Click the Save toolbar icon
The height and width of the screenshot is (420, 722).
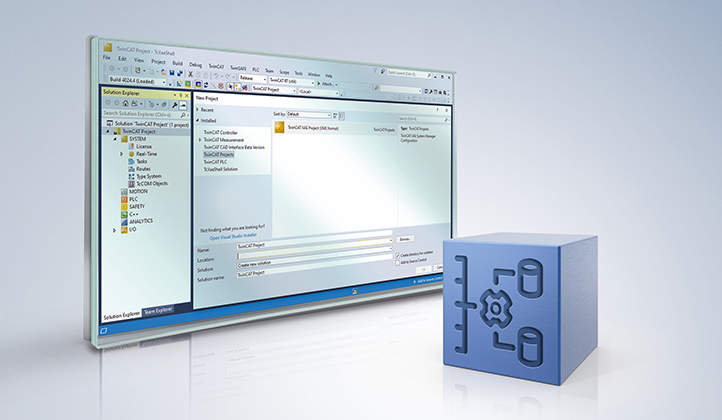[x=172, y=73]
